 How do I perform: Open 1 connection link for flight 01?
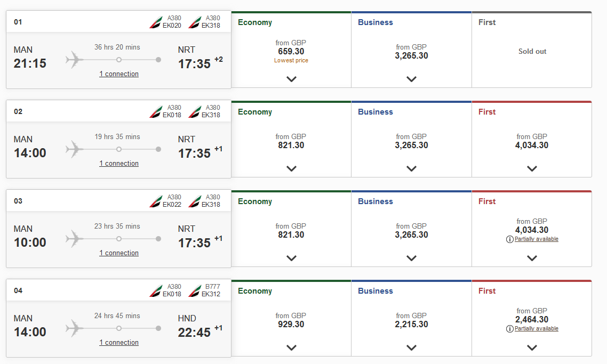[119, 74]
